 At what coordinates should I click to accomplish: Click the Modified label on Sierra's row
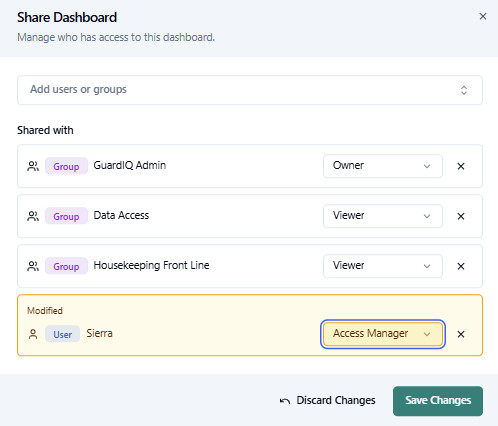click(x=45, y=311)
